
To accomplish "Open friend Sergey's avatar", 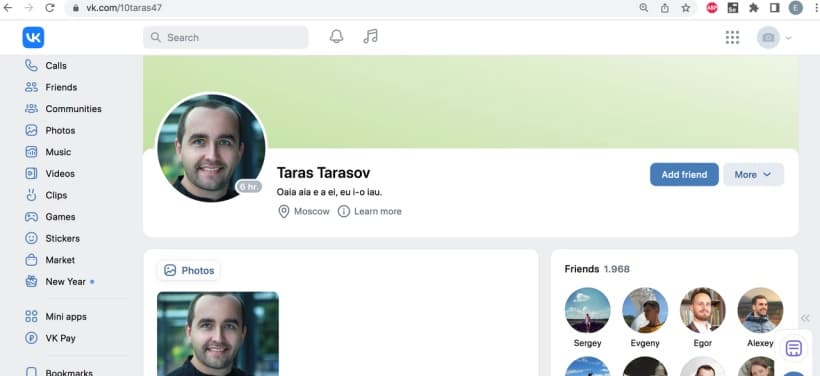I will (x=587, y=310).
